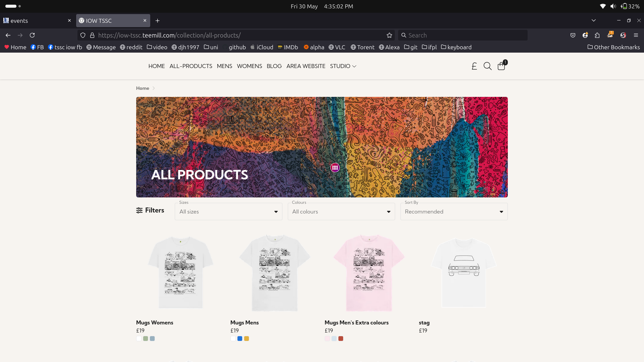Image resolution: width=644 pixels, height=362 pixels.
Task: Bookmark this page with the star icon
Action: 389,35
